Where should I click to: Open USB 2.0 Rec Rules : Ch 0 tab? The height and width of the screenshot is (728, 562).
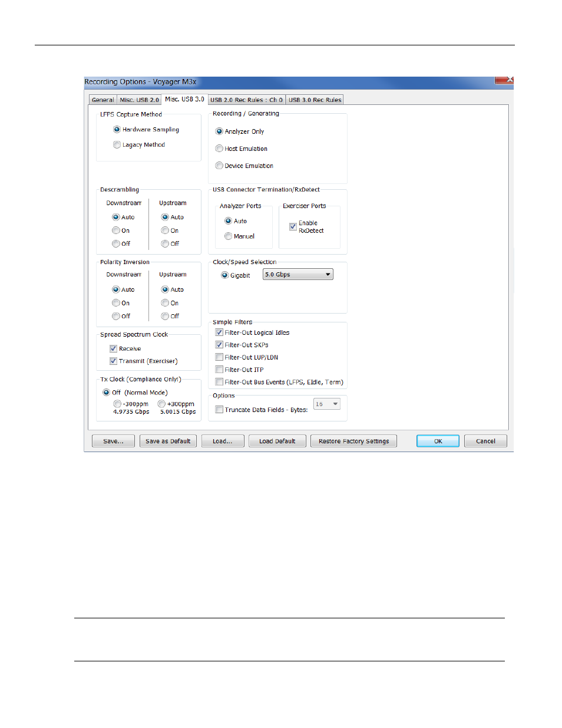coord(246,100)
